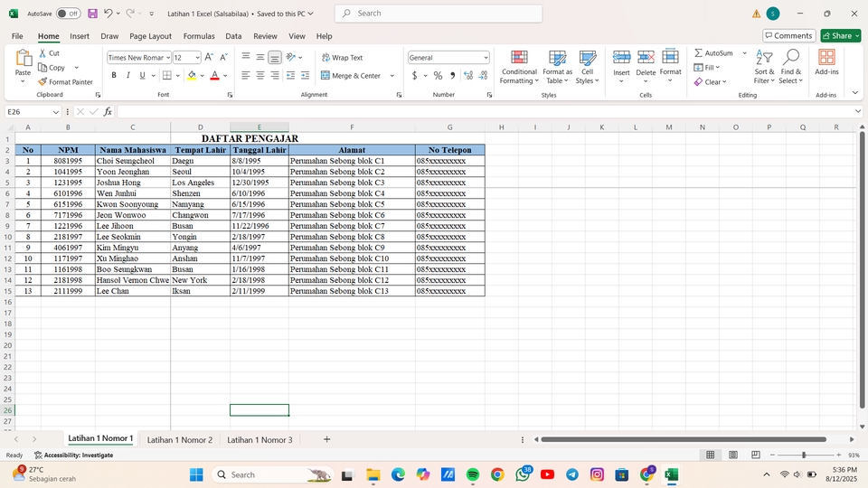Click the Align Left icon

(x=246, y=75)
